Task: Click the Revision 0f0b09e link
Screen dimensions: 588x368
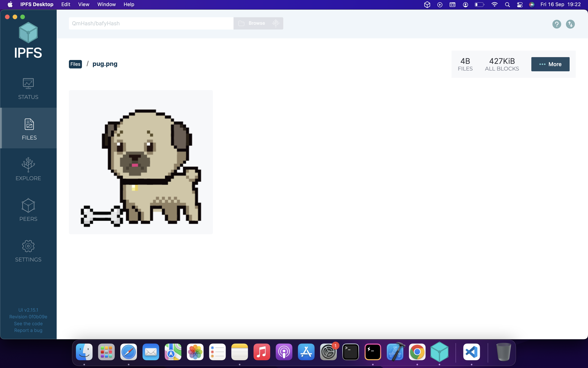Action: click(28, 317)
